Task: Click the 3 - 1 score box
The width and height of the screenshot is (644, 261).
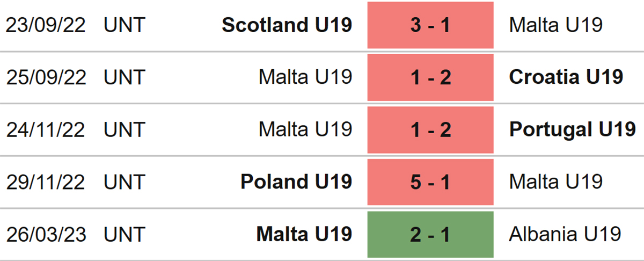Action: [x=430, y=25]
